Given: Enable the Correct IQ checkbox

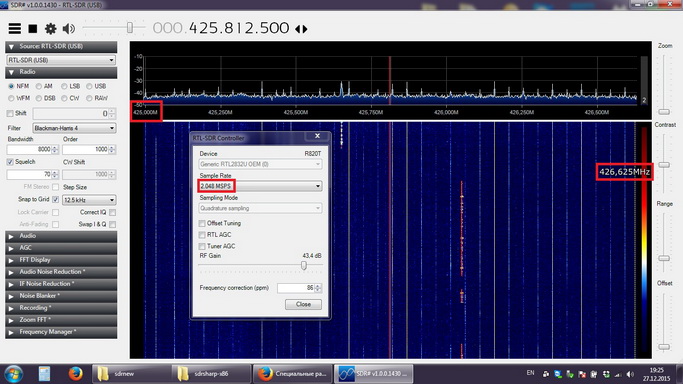Looking at the screenshot, I should coord(112,212).
